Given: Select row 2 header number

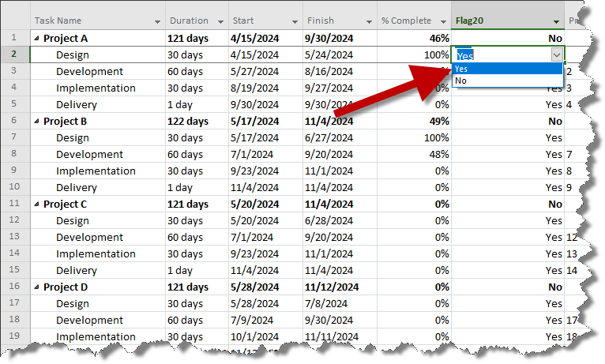Looking at the screenshot, I should [x=15, y=54].
